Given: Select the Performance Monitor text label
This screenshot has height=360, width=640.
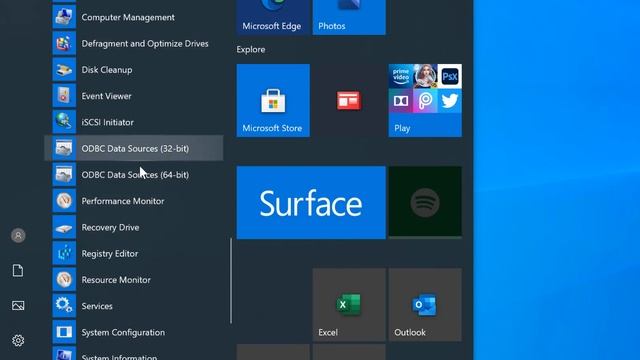Looking at the screenshot, I should click(123, 201).
